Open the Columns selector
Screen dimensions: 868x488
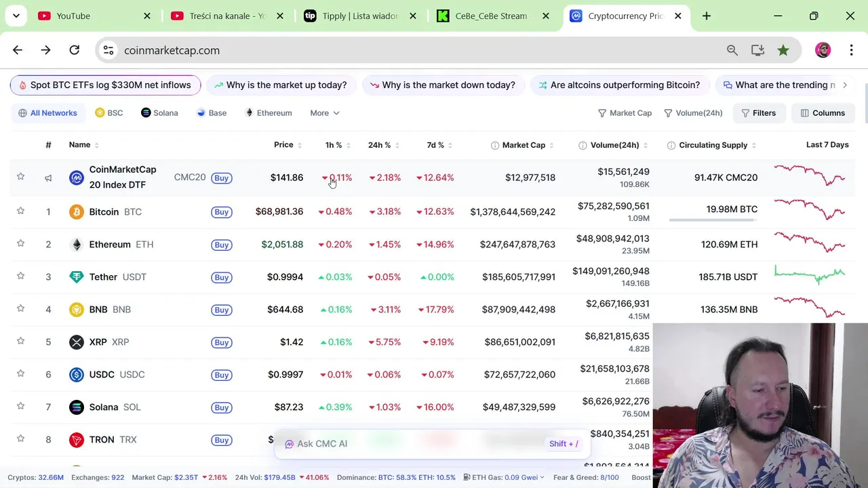[822, 113]
